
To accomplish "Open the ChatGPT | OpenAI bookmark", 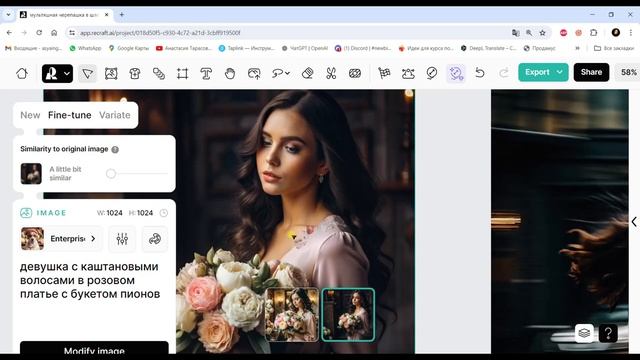I will click(x=305, y=48).
